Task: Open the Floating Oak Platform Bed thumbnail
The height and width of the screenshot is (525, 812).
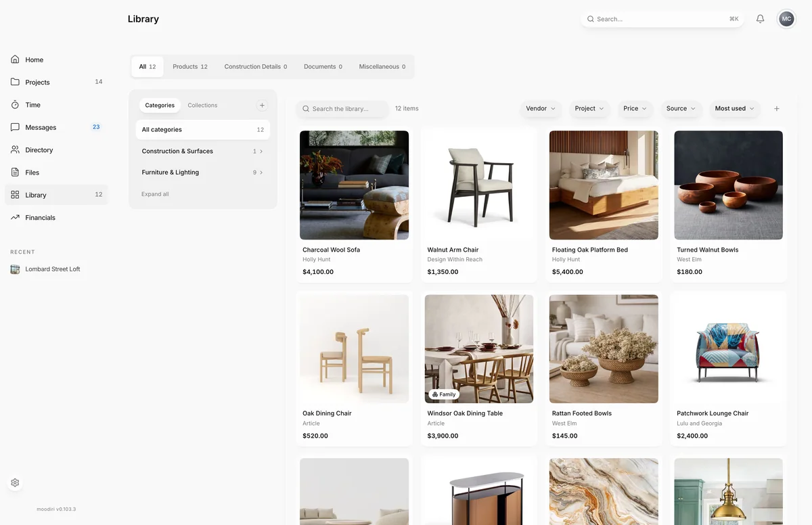Action: [604, 185]
